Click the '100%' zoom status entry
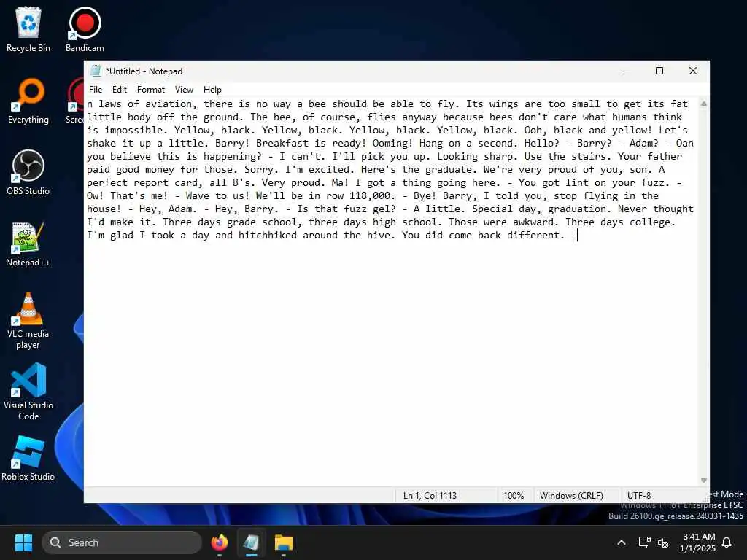747x560 pixels. (x=514, y=496)
